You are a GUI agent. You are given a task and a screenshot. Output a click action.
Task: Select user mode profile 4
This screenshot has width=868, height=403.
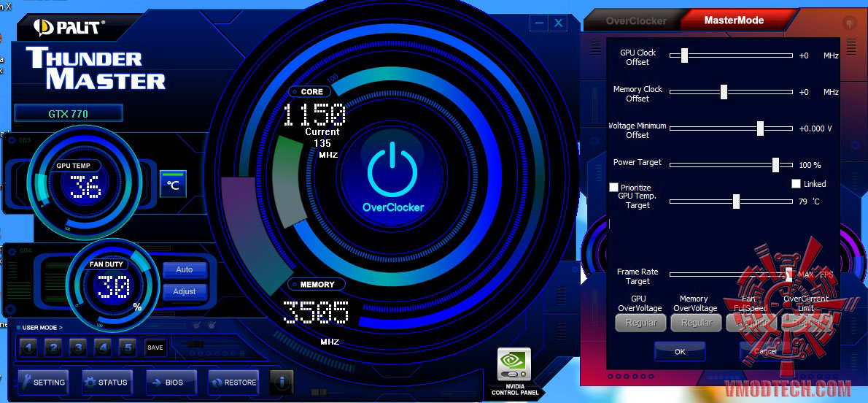click(103, 348)
